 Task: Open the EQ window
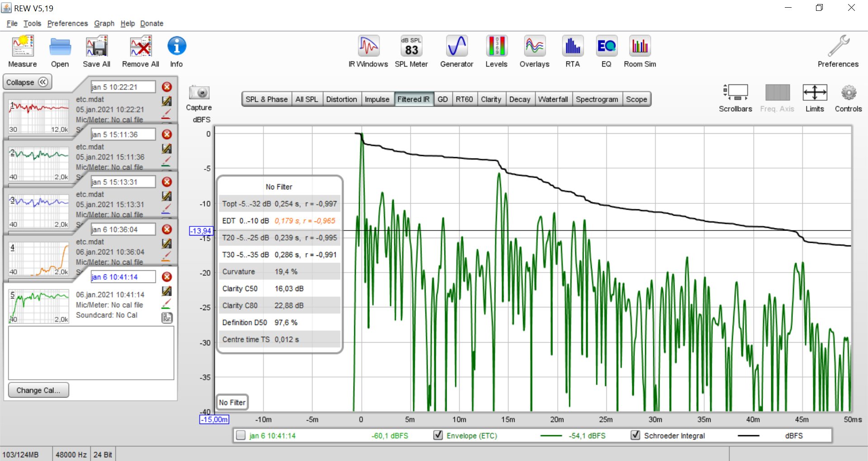[606, 51]
